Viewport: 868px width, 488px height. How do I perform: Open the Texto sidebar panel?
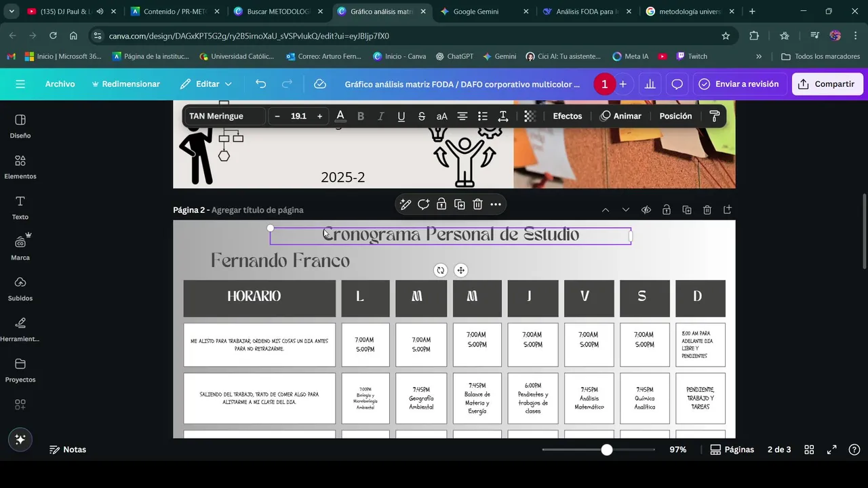(20, 207)
